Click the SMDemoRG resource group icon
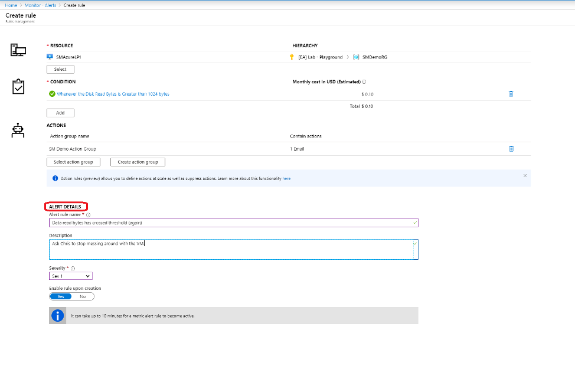 coord(355,57)
